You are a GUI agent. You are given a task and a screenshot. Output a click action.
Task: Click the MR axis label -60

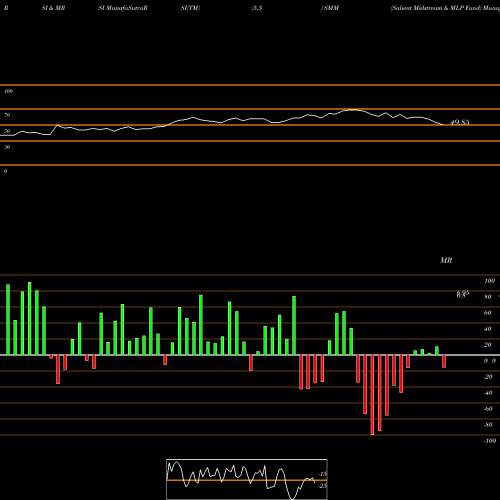tap(488, 409)
